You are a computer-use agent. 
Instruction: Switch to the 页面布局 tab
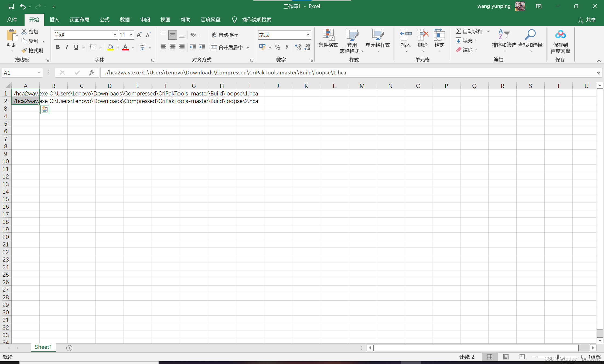(79, 20)
